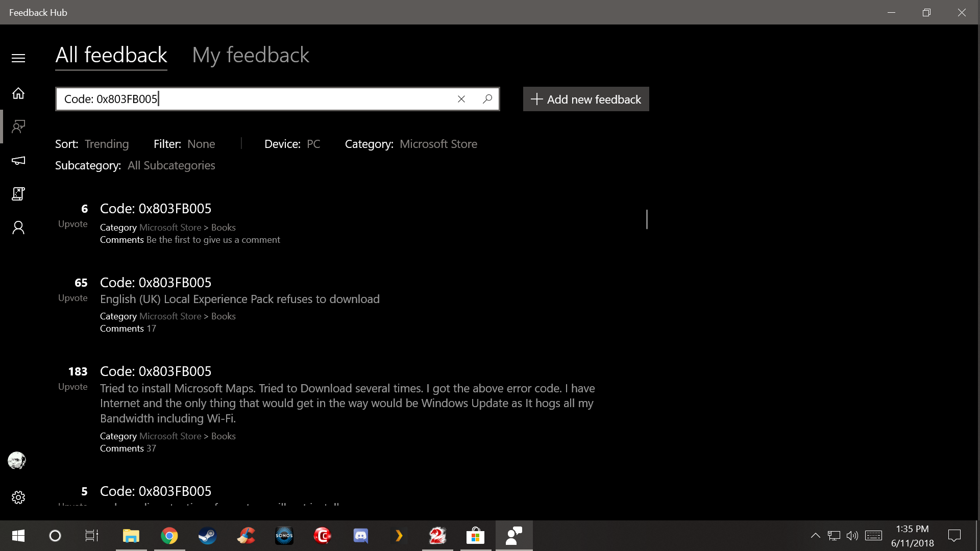980x551 pixels.
Task: Open Discord from taskbar
Action: pos(361,536)
